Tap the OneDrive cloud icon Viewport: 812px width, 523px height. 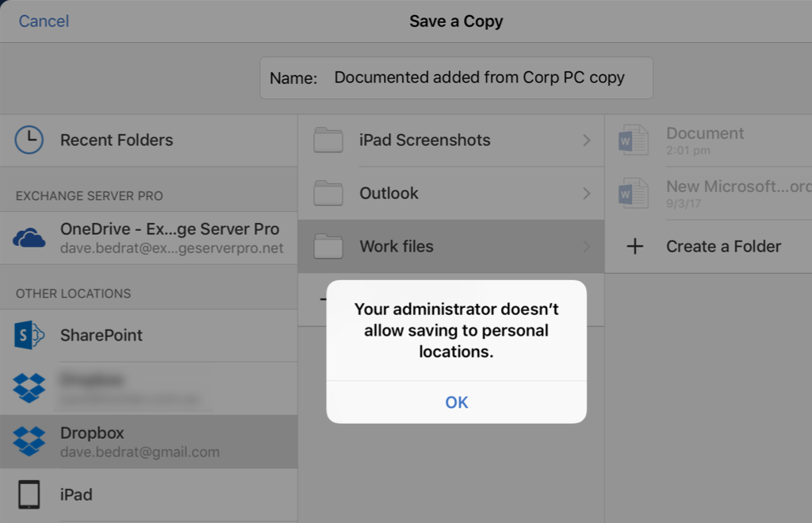[x=29, y=238]
